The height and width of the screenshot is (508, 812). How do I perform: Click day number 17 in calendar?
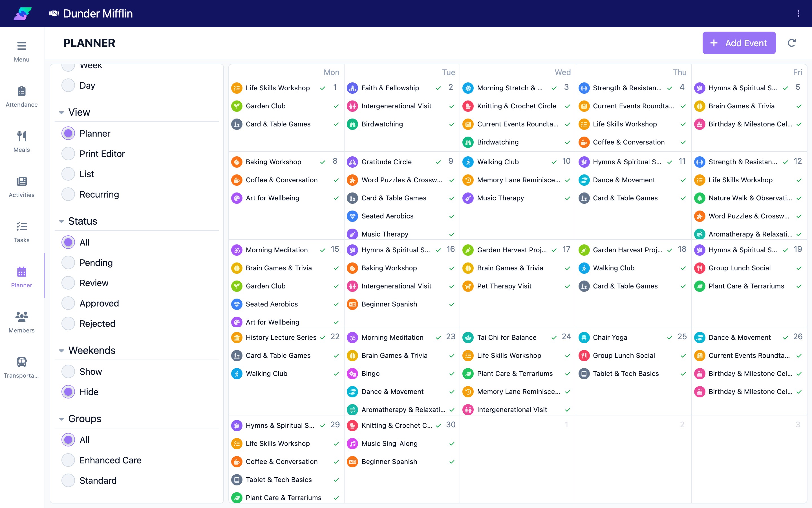coord(566,249)
